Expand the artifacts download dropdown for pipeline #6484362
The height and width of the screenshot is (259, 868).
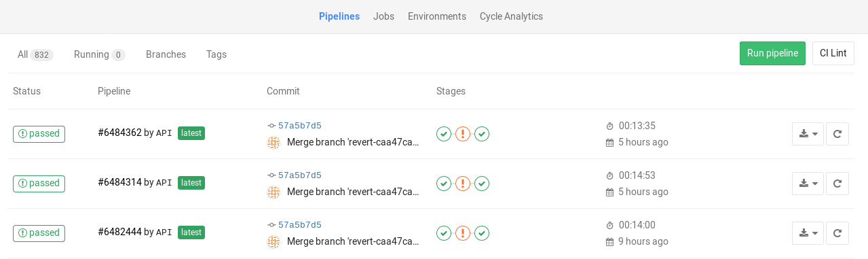[x=808, y=134]
